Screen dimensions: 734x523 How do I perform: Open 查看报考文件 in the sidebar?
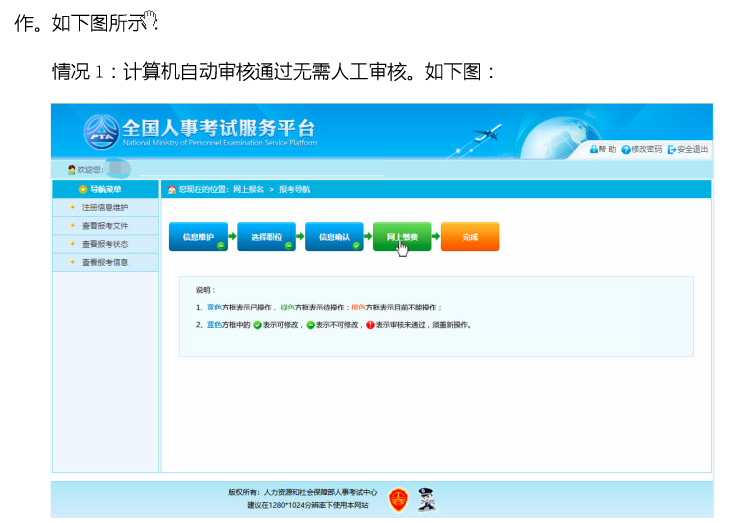[105, 226]
